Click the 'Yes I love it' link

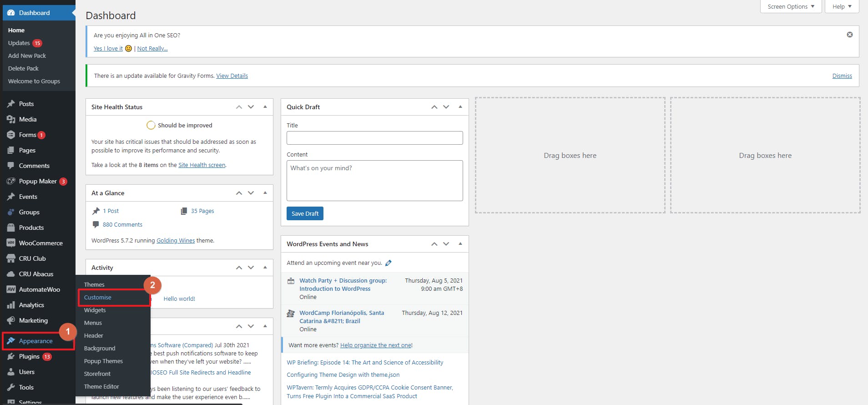tap(108, 48)
